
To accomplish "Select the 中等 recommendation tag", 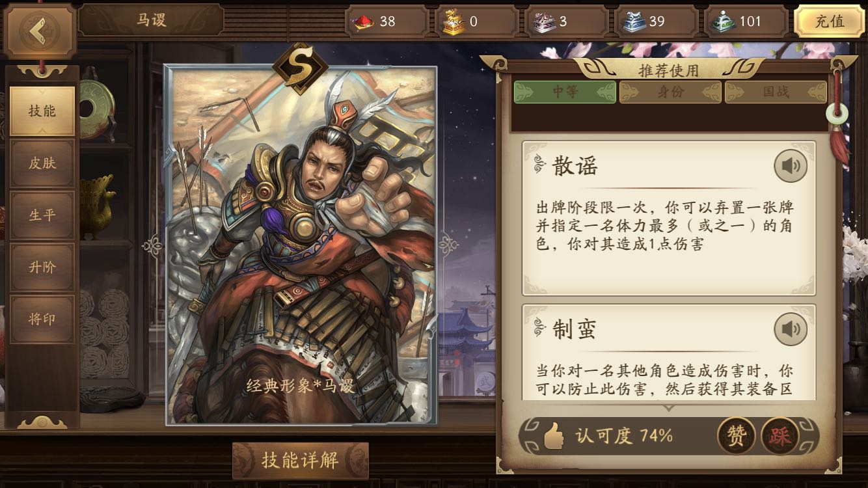I will [565, 92].
